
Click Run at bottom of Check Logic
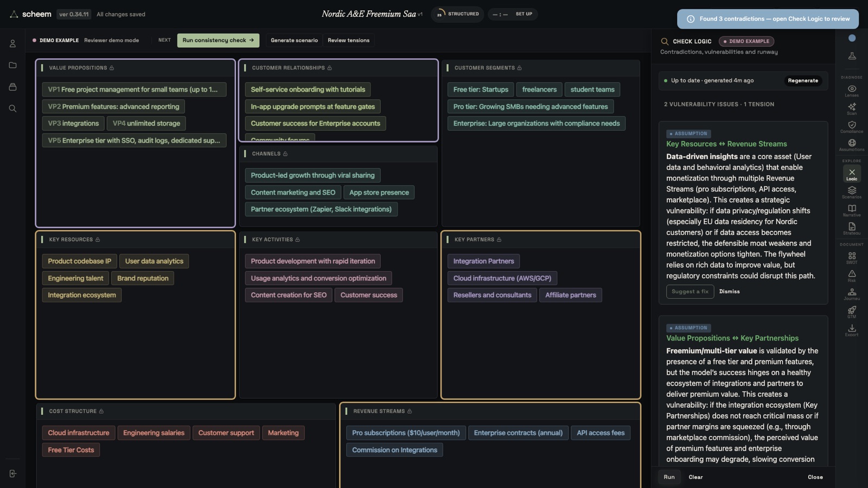coord(669,477)
